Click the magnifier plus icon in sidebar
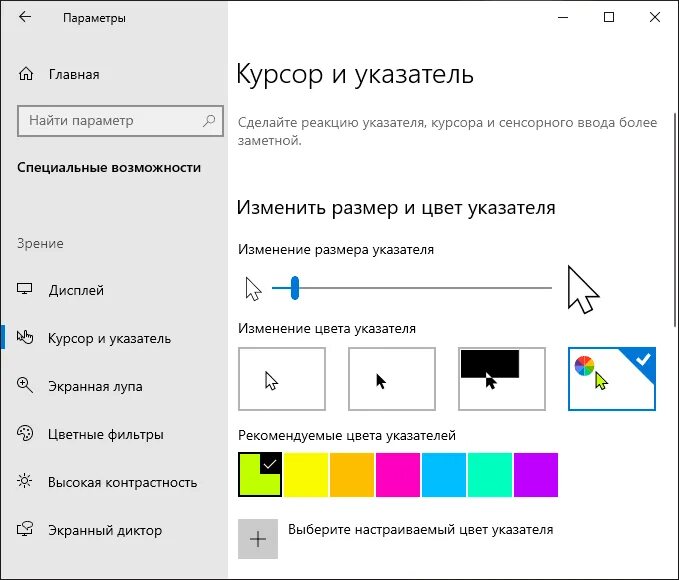Image resolution: width=679 pixels, height=580 pixels. (25, 385)
